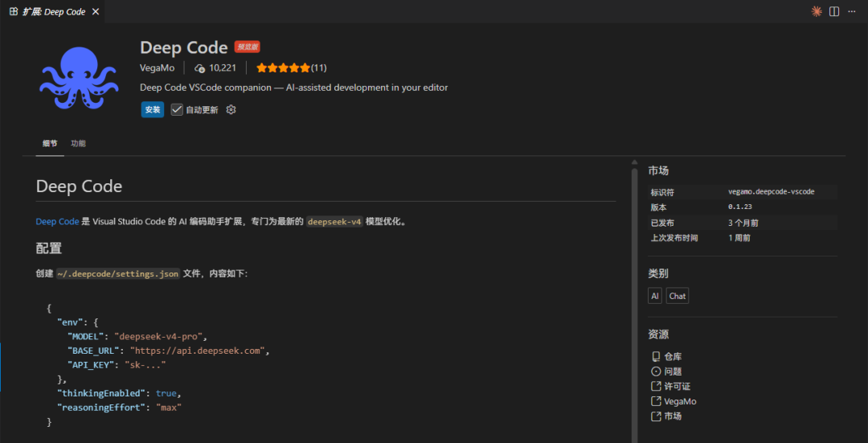Click the "https://api.deepseek.com" BASE_URL value
Screen dimensions: 868x443
point(199,351)
